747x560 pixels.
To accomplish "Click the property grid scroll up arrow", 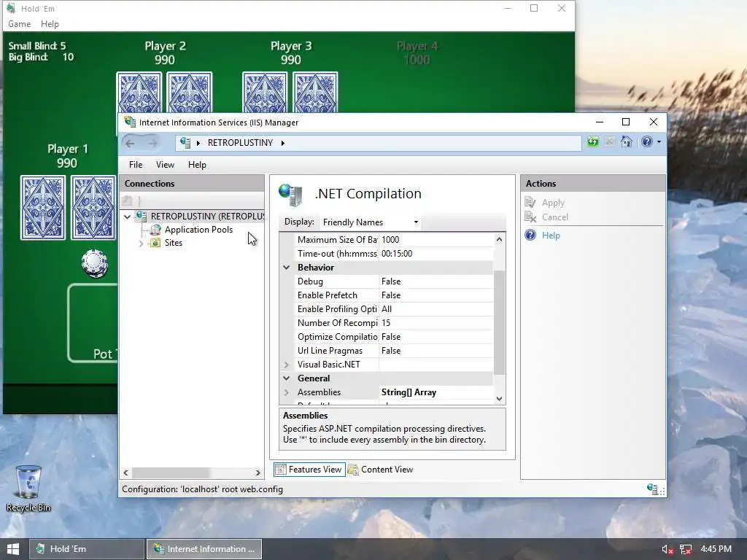I will click(x=499, y=239).
